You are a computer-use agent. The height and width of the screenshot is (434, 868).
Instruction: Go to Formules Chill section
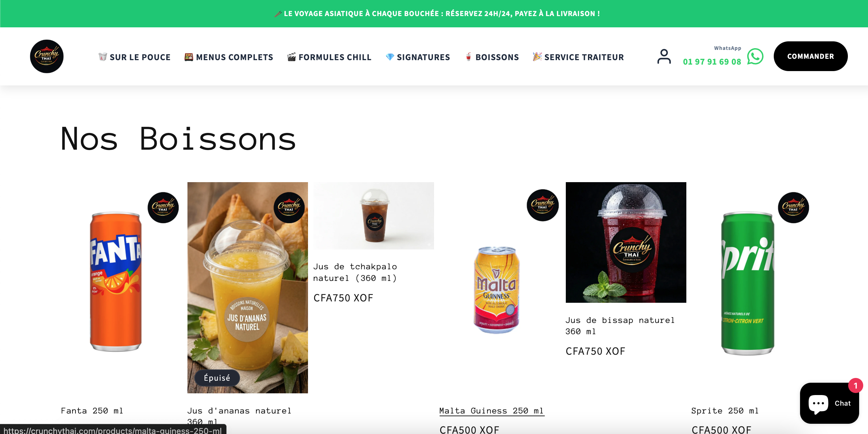(x=329, y=57)
